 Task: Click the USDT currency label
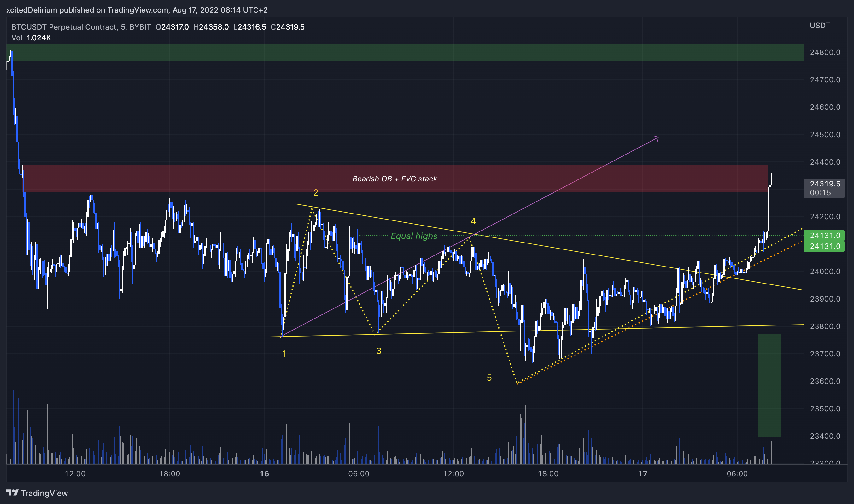tap(820, 26)
